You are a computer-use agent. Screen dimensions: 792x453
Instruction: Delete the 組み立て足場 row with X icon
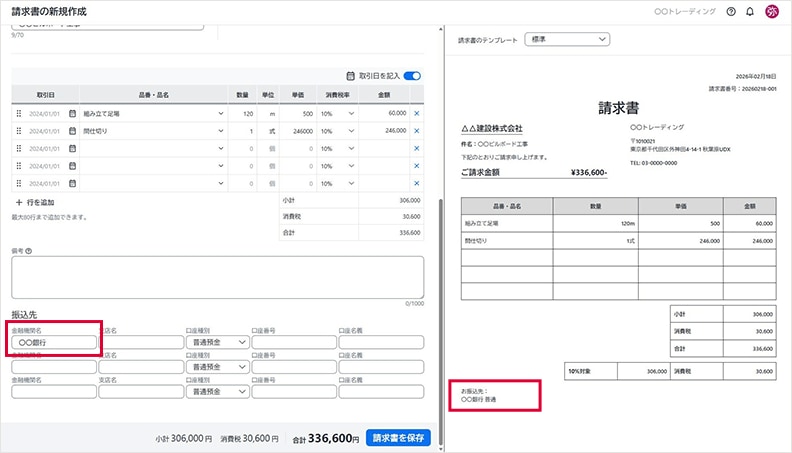pos(417,113)
